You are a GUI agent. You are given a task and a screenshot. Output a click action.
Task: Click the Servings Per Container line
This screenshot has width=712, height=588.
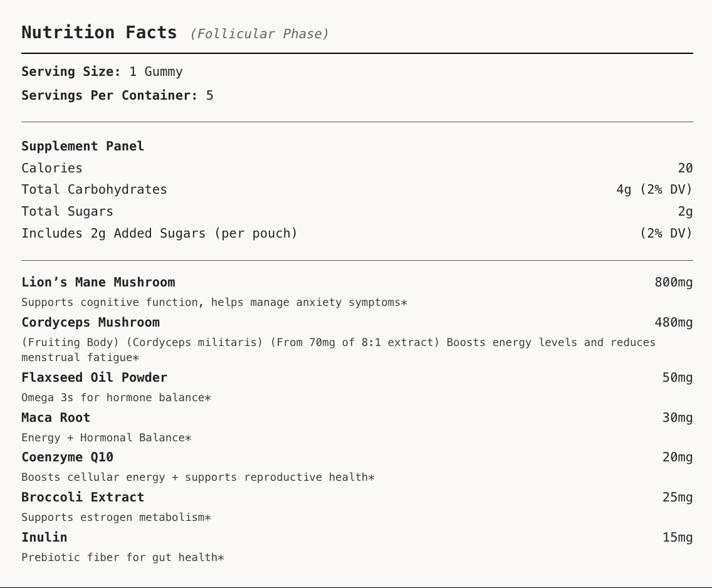[x=117, y=95]
